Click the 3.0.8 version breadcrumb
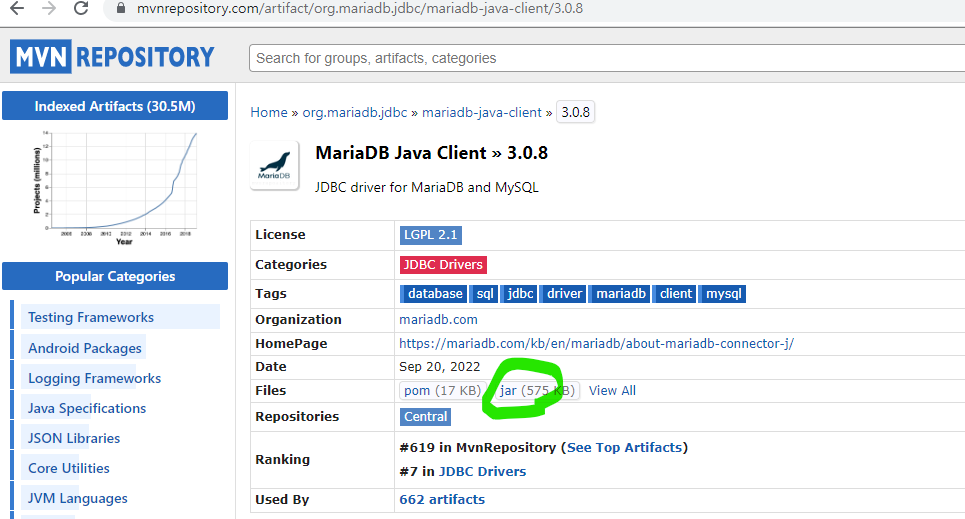 575,112
